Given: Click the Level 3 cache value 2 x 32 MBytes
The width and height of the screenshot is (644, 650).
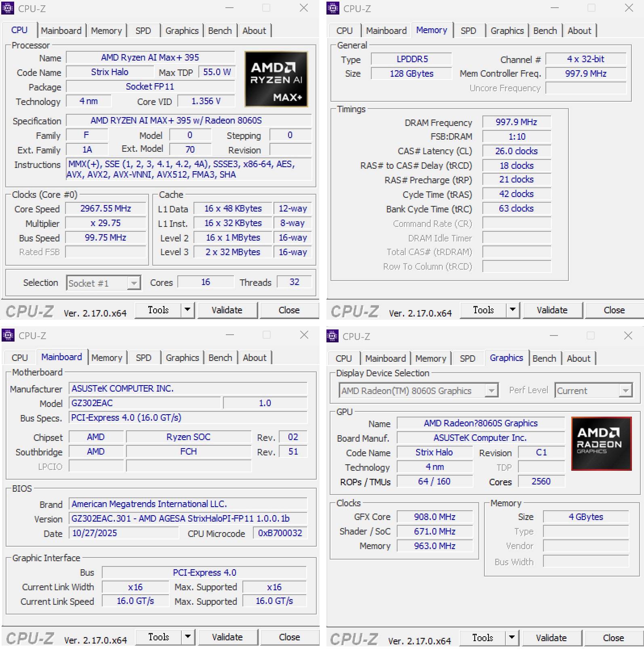Looking at the screenshot, I should tap(233, 252).
